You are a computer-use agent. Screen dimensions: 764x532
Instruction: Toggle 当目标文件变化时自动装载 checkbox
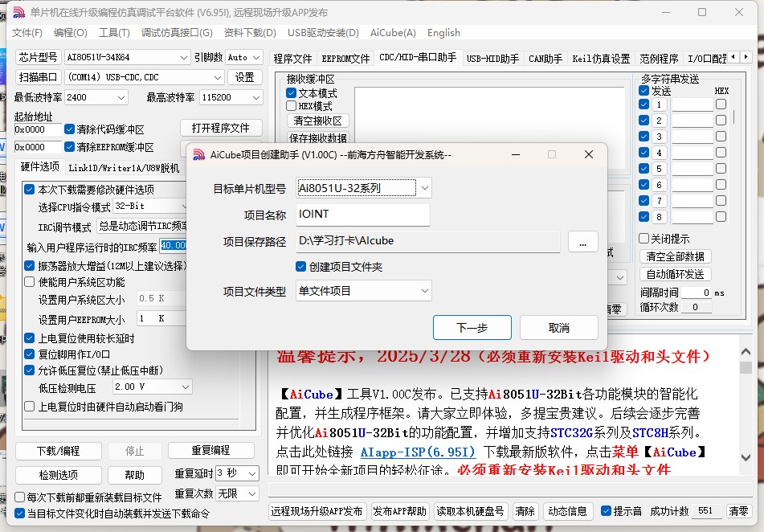(x=19, y=513)
